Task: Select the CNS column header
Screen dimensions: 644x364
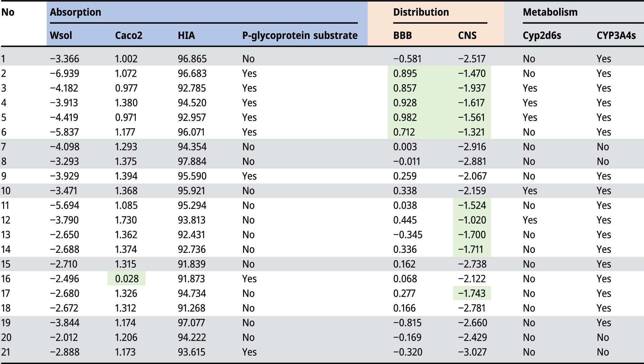Action: [467, 35]
